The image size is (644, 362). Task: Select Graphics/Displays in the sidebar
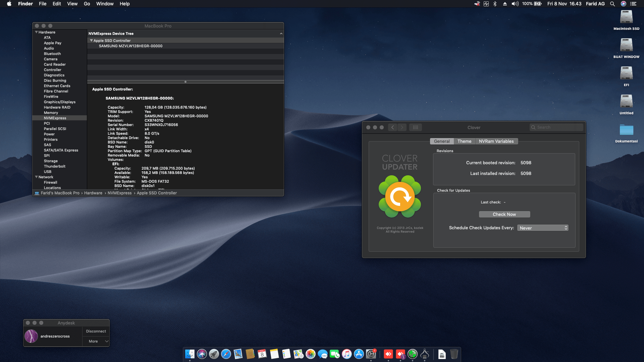60,102
